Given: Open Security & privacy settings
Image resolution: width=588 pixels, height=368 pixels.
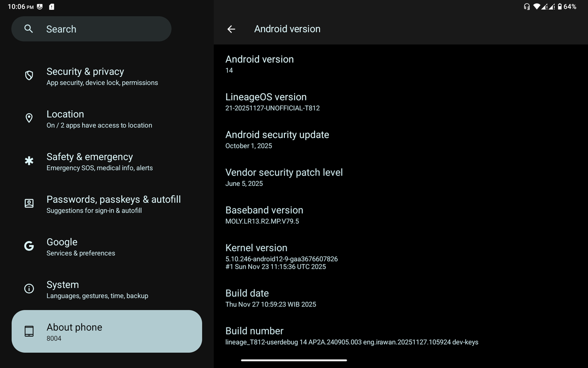Looking at the screenshot, I should [x=107, y=76].
